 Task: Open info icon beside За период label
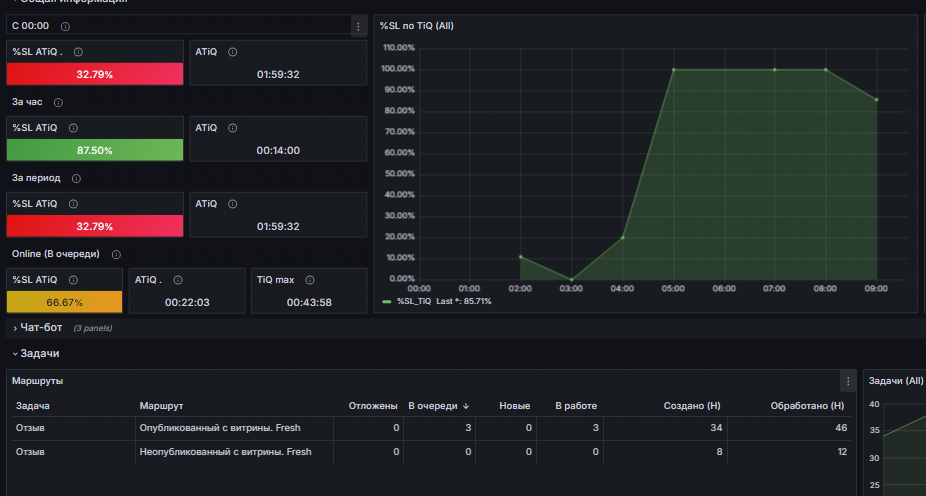click(76, 178)
